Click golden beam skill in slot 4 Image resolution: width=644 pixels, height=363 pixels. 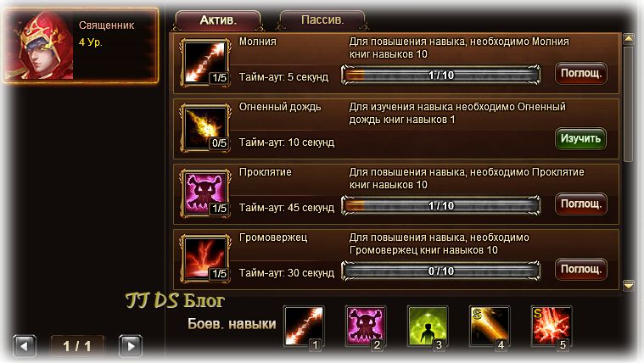[x=490, y=327]
